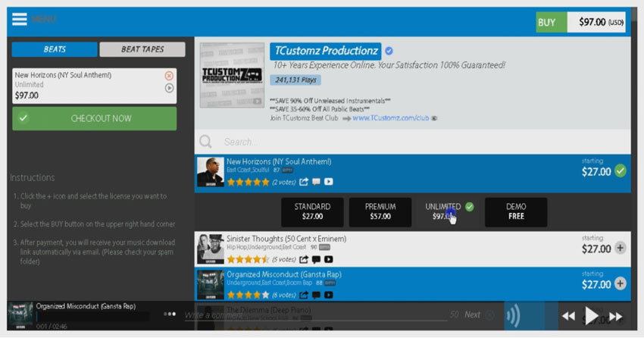Click the magnifier search icon

point(205,142)
